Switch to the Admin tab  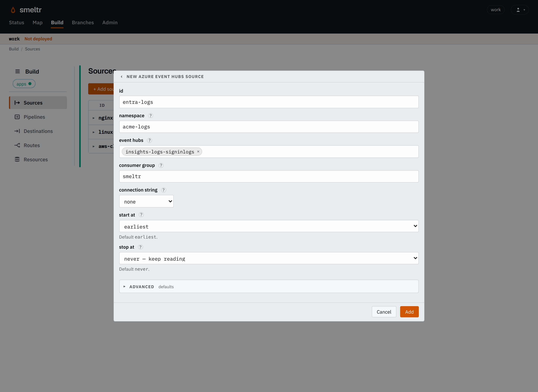tap(110, 23)
